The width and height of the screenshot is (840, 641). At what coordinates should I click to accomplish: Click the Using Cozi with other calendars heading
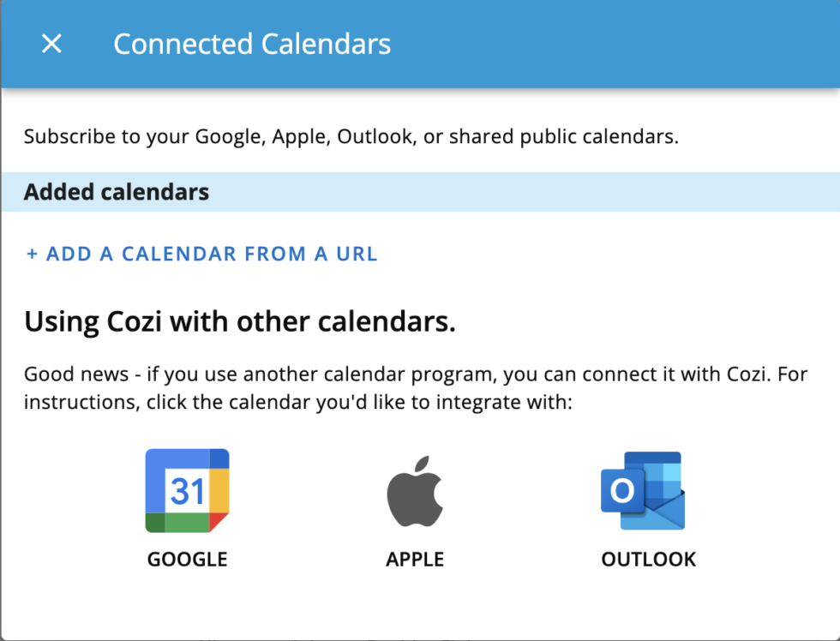pyautogui.click(x=239, y=321)
